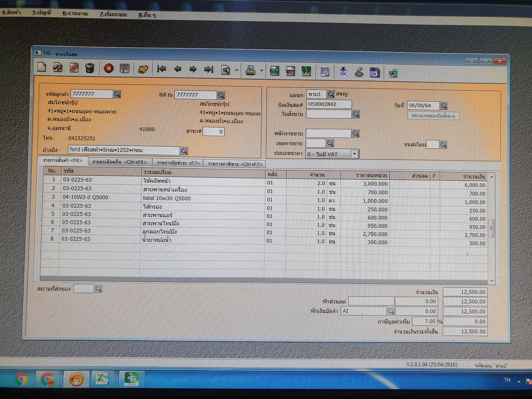The height and width of the screenshot is (399, 532).
Task: Click the สาขา# branch number field
Action: pyautogui.click(x=213, y=132)
